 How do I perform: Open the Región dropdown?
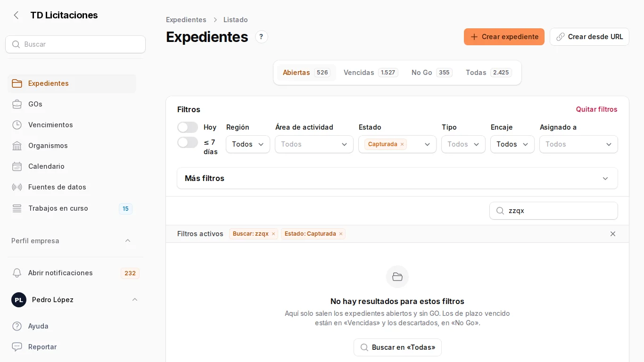248,144
